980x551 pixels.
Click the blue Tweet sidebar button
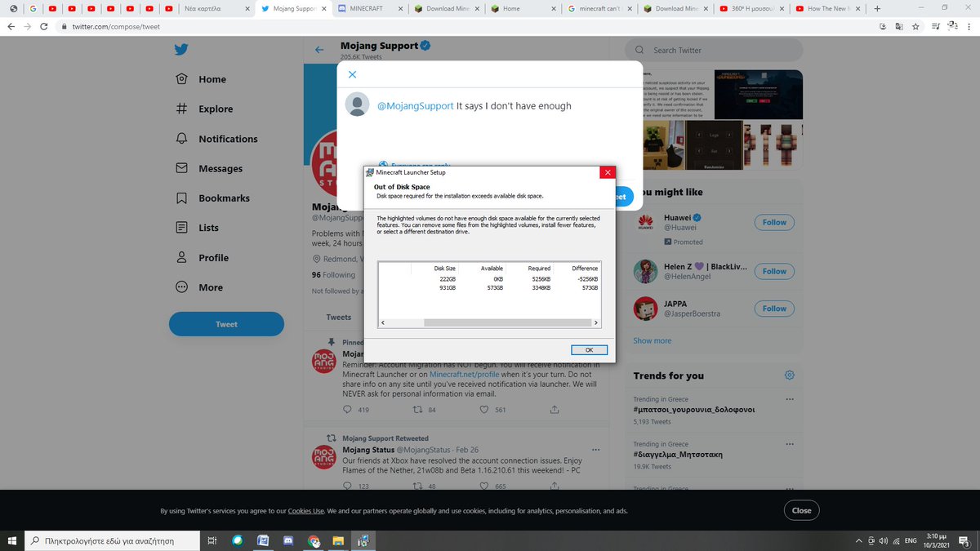pos(226,324)
